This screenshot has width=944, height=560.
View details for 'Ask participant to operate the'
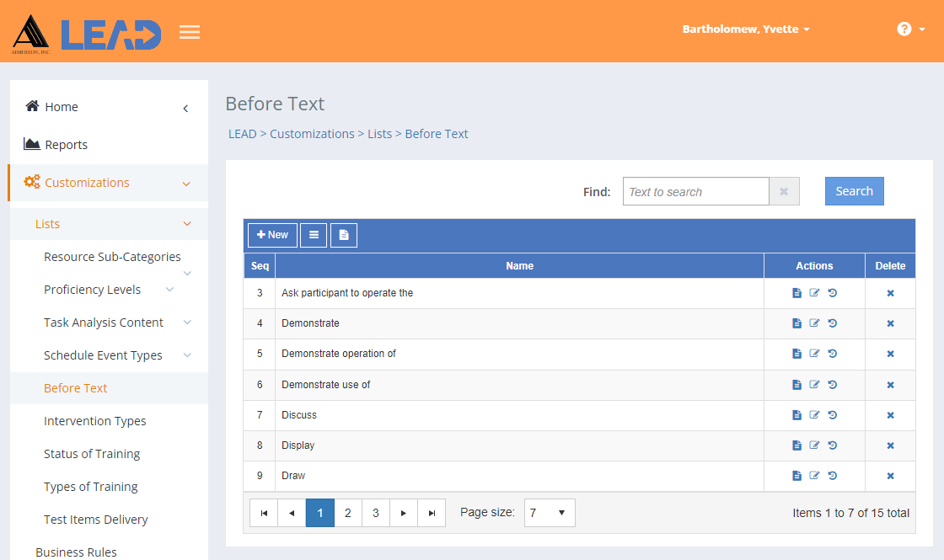[x=796, y=293]
